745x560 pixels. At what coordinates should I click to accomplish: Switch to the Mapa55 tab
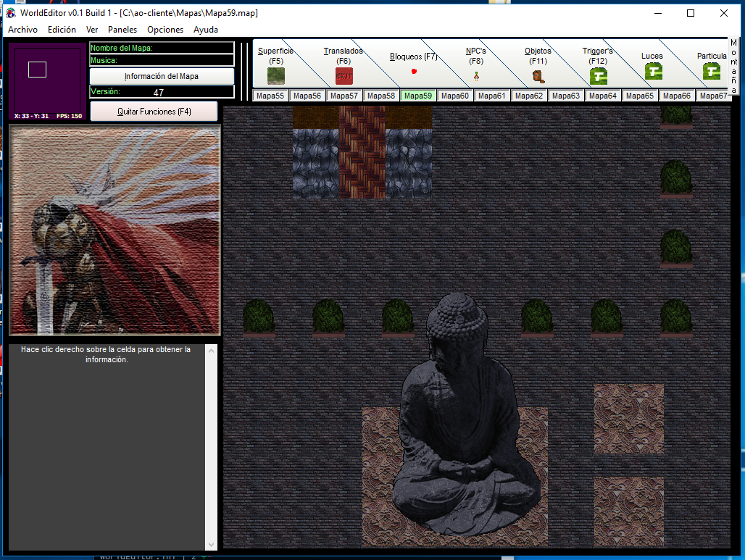point(270,96)
